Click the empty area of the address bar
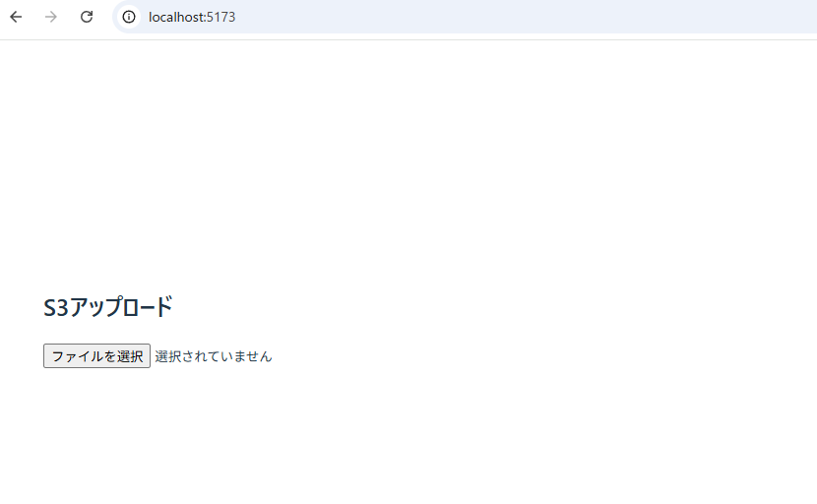This screenshot has height=504, width=817. pos(521,17)
